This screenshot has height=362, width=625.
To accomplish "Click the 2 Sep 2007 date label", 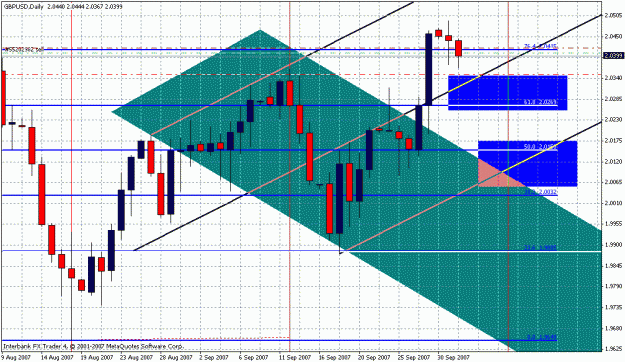I will click(214, 357).
